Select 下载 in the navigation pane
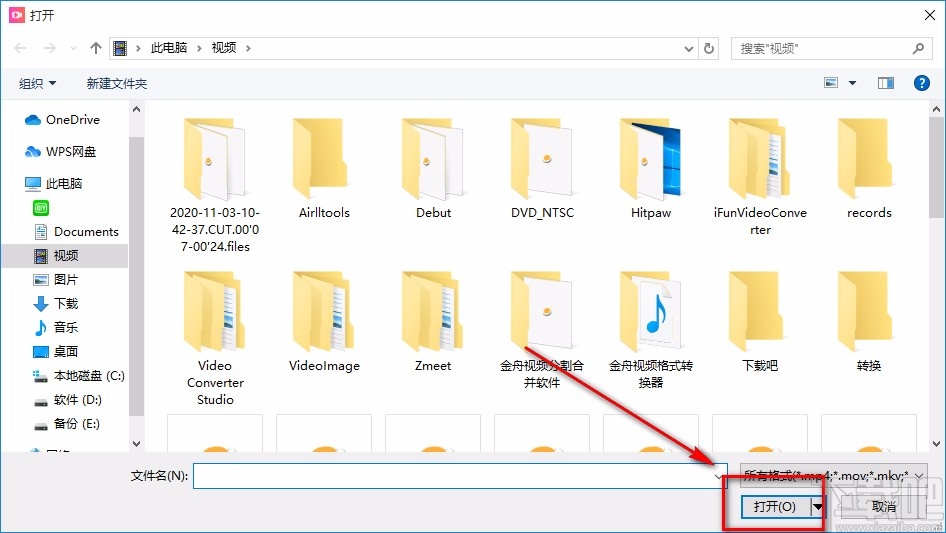Screen dimensions: 946x533 coord(56,304)
